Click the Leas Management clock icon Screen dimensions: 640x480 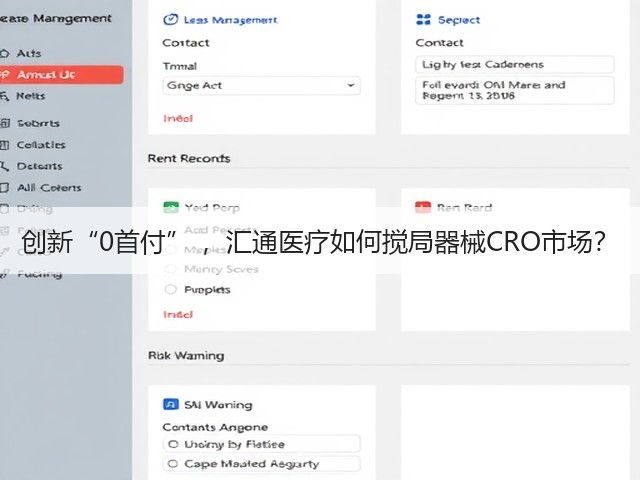pyautogui.click(x=171, y=20)
